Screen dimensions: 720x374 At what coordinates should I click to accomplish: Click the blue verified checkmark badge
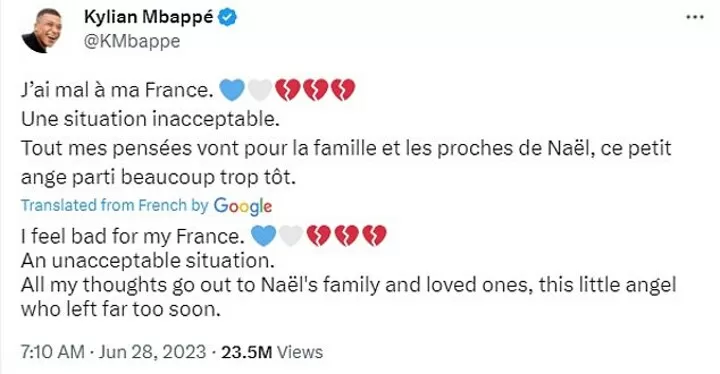[x=227, y=18]
